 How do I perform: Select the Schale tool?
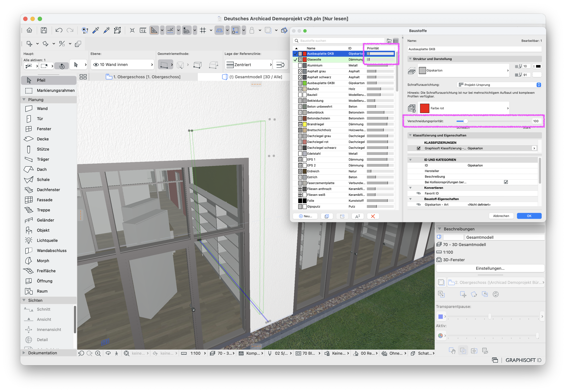tap(49, 180)
